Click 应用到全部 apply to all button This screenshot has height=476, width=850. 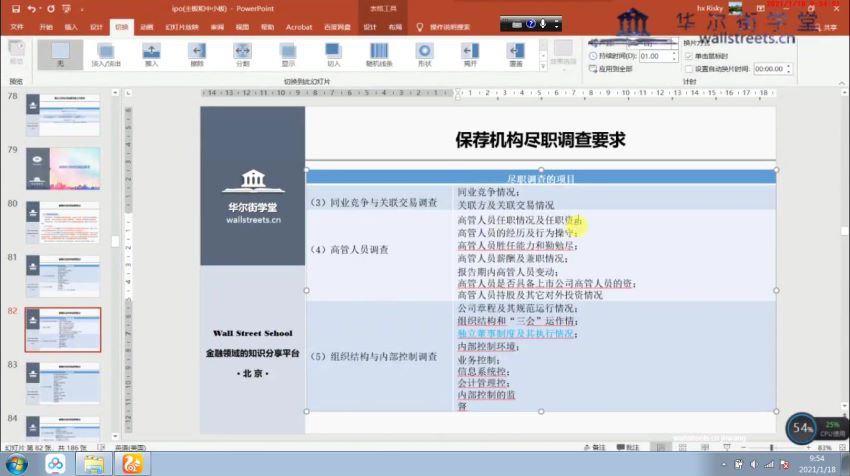[x=614, y=69]
